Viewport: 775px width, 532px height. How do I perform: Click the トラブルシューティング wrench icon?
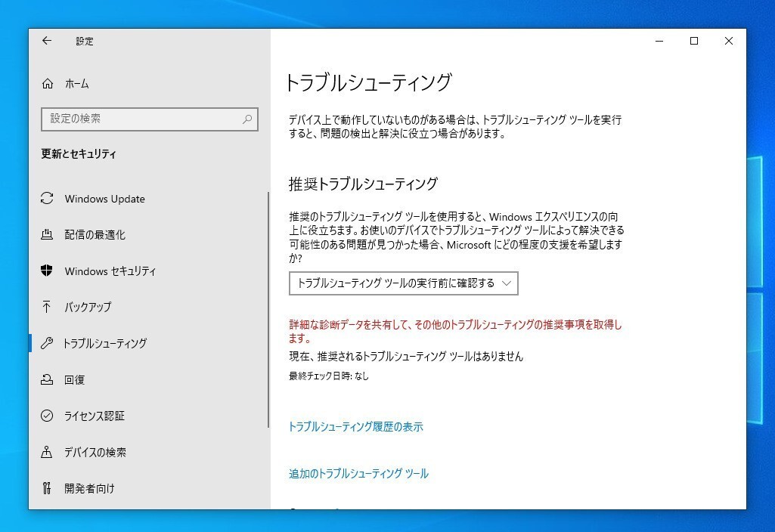tap(47, 343)
